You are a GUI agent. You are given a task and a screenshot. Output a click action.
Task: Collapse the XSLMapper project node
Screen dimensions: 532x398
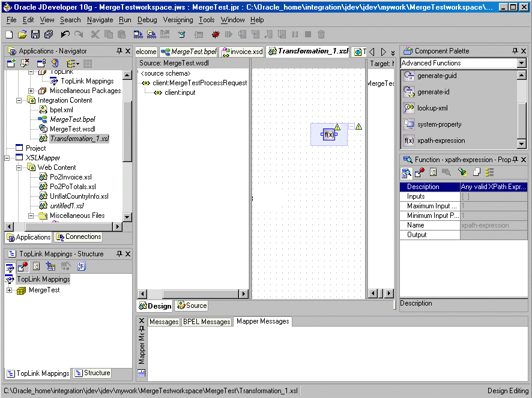click(x=7, y=158)
